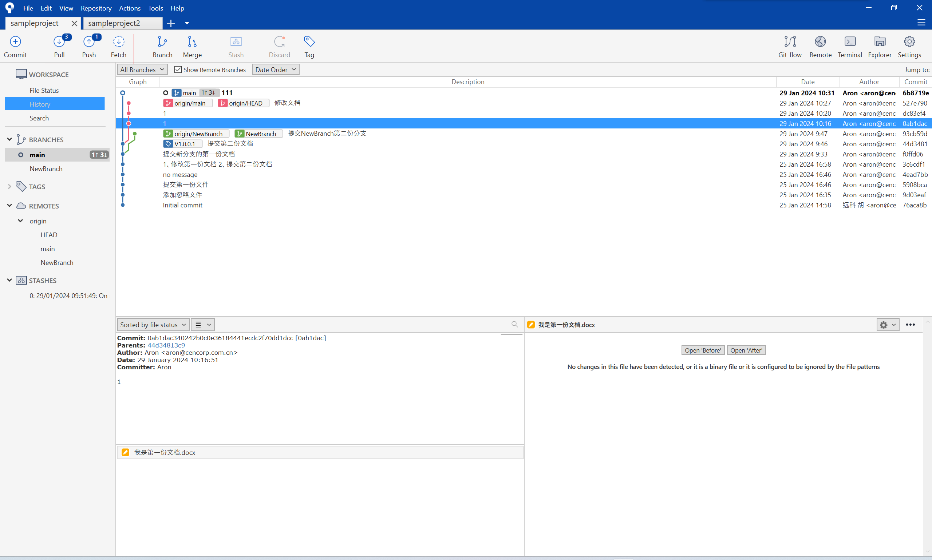Open the Date Order dropdown
Image resolution: width=932 pixels, height=560 pixels.
pyautogui.click(x=276, y=69)
